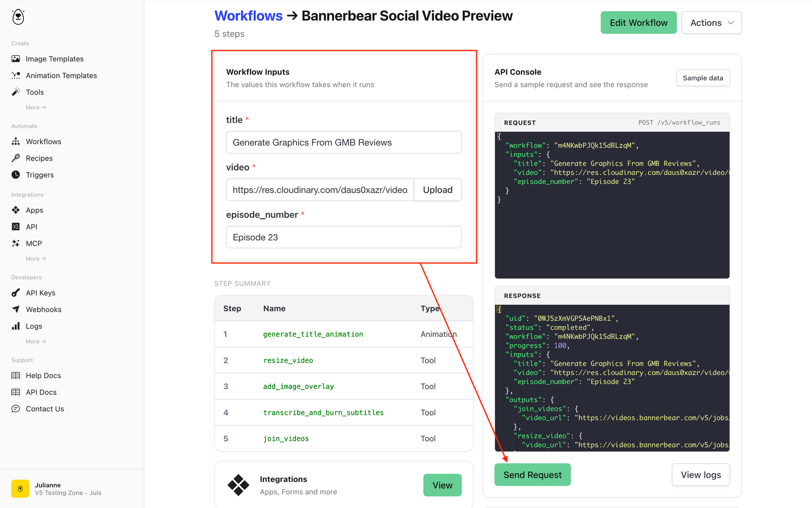Open the transcribe_and_burn_subtitles step link
Screen dimensions: 812x508
tap(324, 412)
